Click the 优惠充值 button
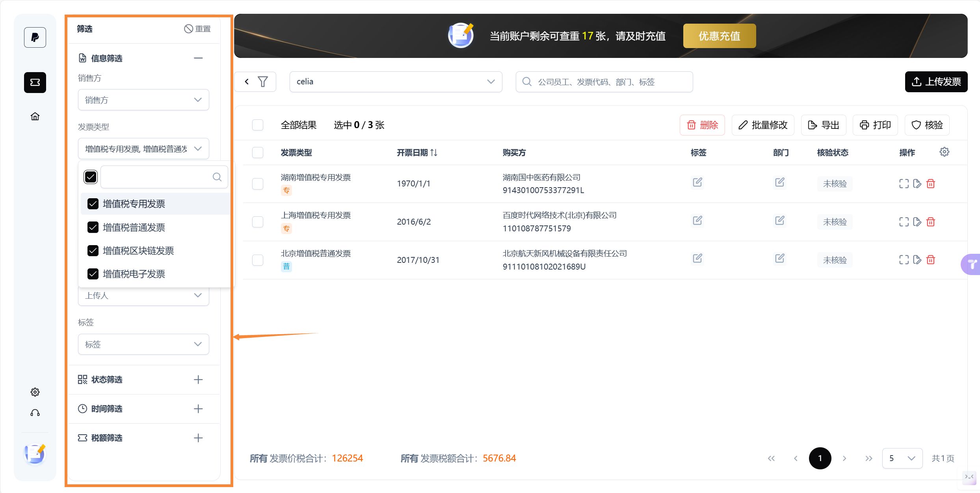The width and height of the screenshot is (980, 493). (x=720, y=36)
